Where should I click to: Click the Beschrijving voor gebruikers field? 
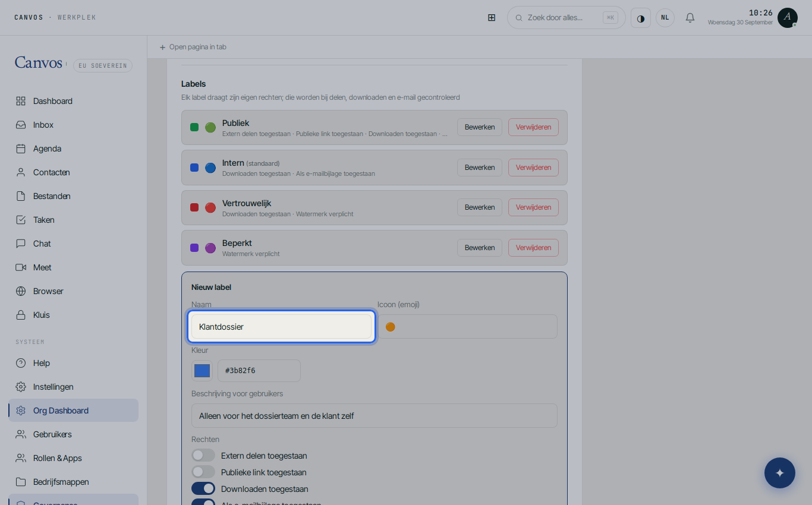click(x=374, y=416)
